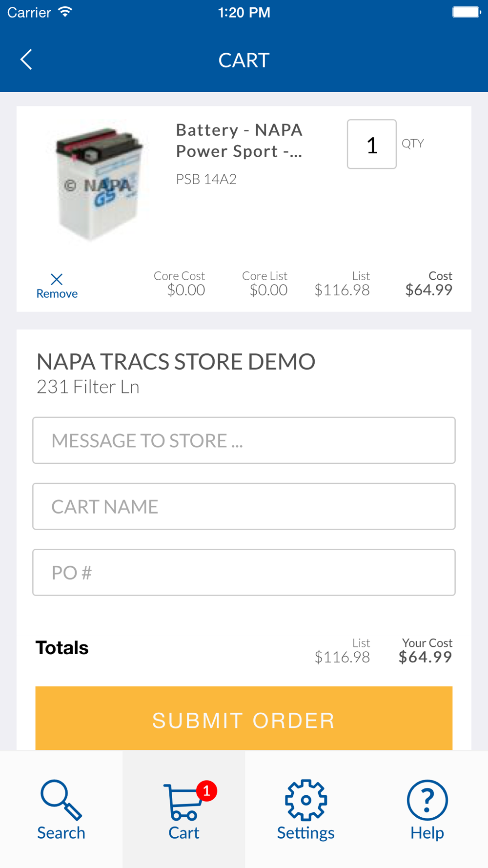Select the battery product thumbnail
This screenshot has width=488, height=868.
[100, 183]
